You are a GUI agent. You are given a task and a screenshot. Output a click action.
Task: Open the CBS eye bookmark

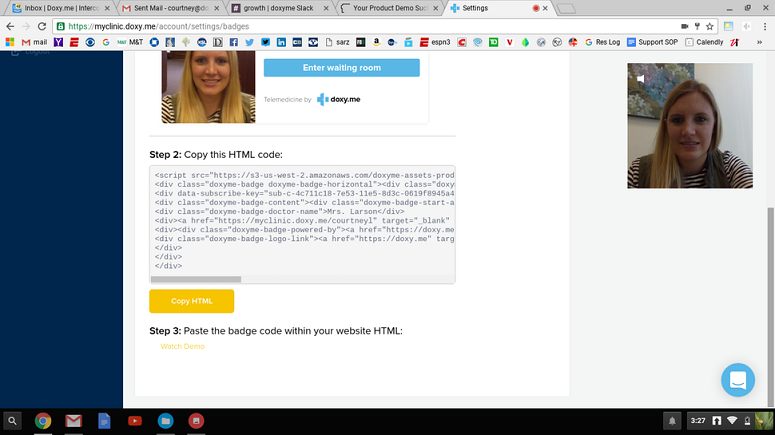(x=90, y=43)
